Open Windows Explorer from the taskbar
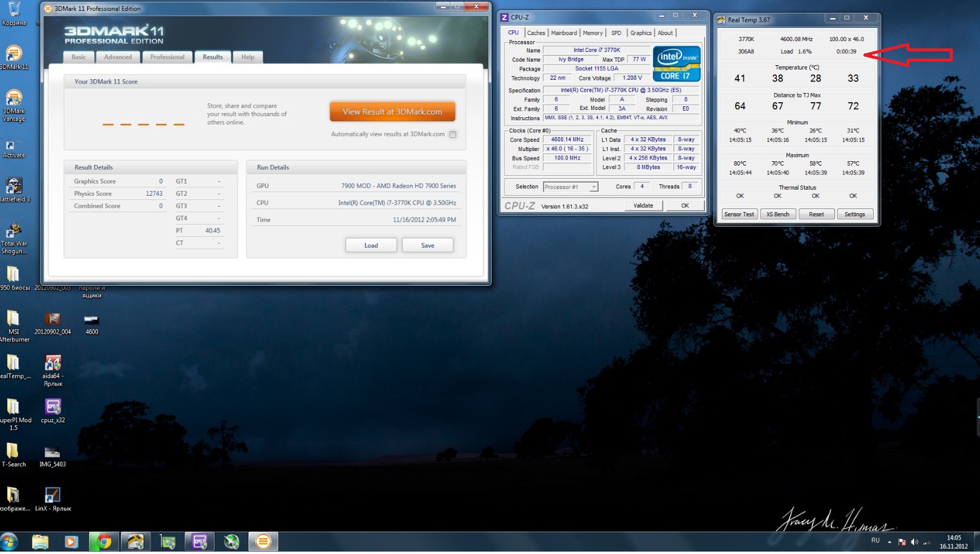Screen dimensions: 980x554 coord(40,542)
